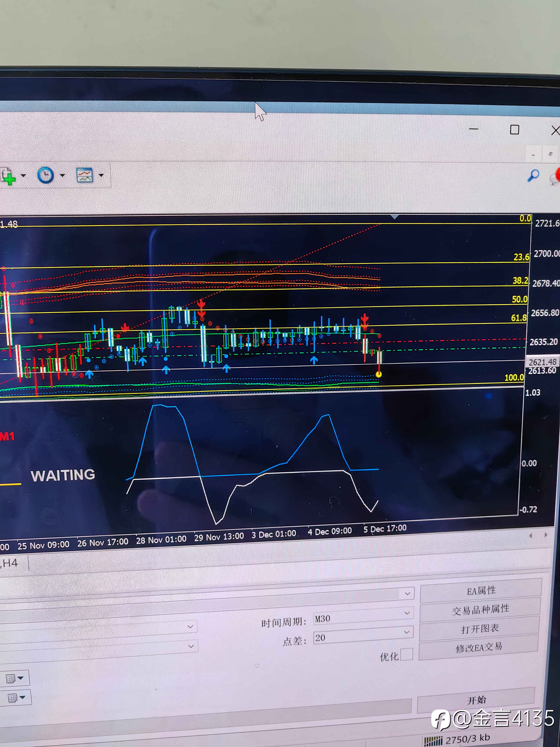This screenshot has width=560, height=747.
Task: Click the 2656.80 price scale label
Action: (545, 313)
